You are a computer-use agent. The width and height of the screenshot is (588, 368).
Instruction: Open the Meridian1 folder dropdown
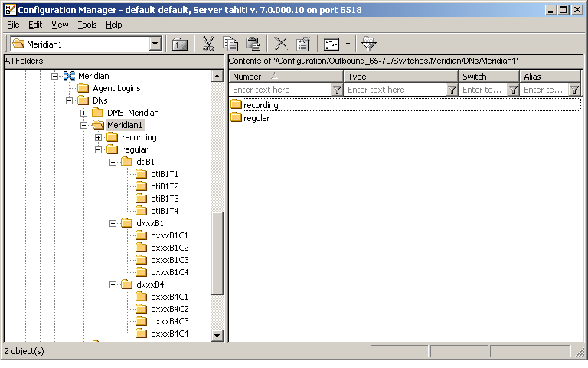point(155,44)
